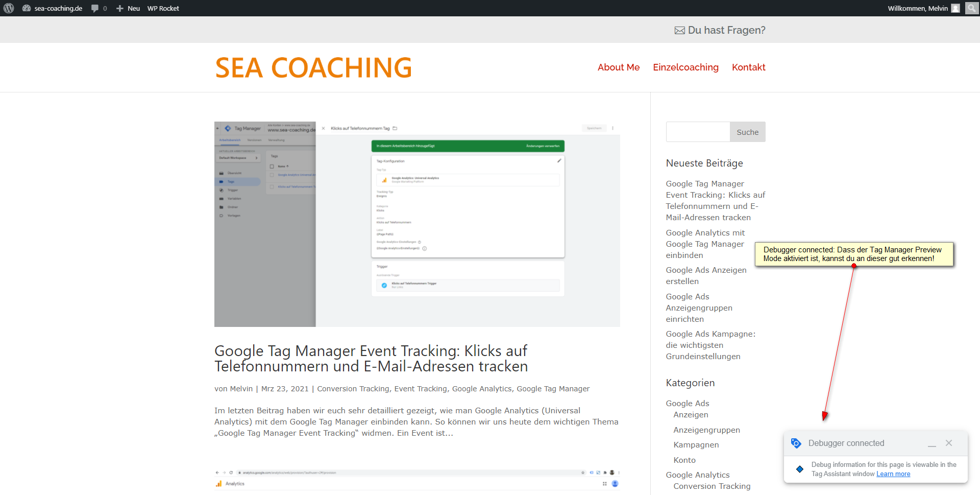Click the Tag Assistant icon in debugger badge
Image resolution: width=980 pixels, height=495 pixels.
796,443
